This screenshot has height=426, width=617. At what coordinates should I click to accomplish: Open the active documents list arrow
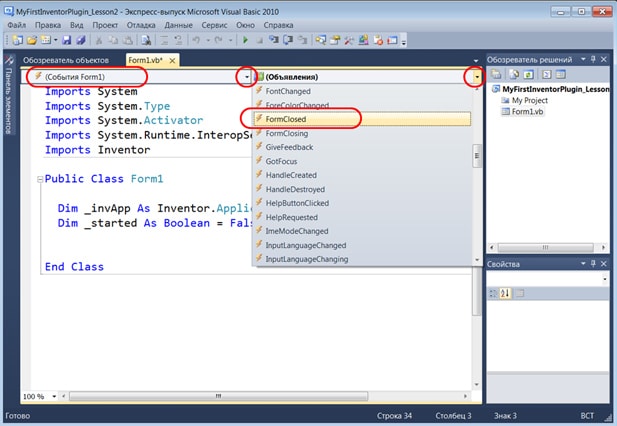(476, 61)
